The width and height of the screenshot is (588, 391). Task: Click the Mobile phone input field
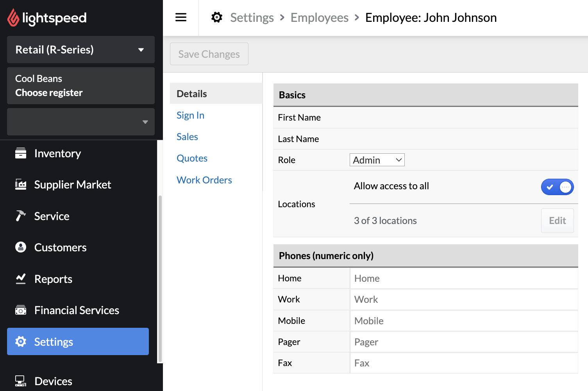click(x=430, y=320)
